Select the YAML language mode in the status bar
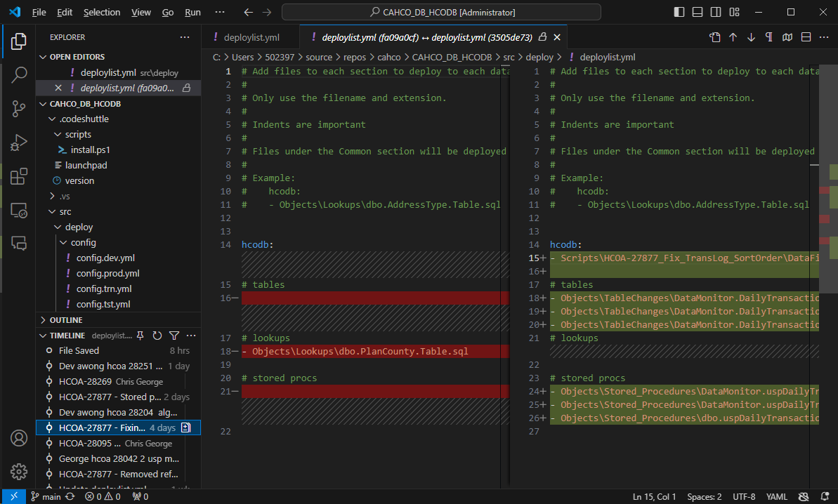 point(777,496)
